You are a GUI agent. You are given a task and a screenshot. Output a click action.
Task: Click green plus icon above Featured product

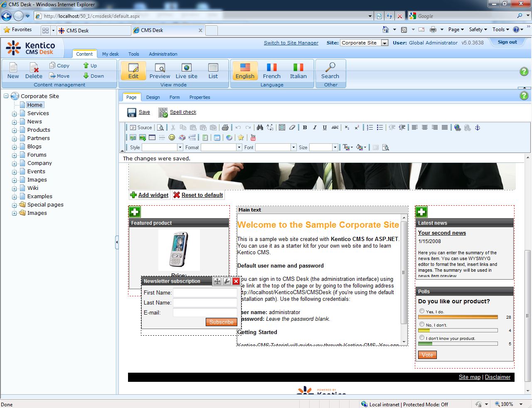click(x=135, y=212)
